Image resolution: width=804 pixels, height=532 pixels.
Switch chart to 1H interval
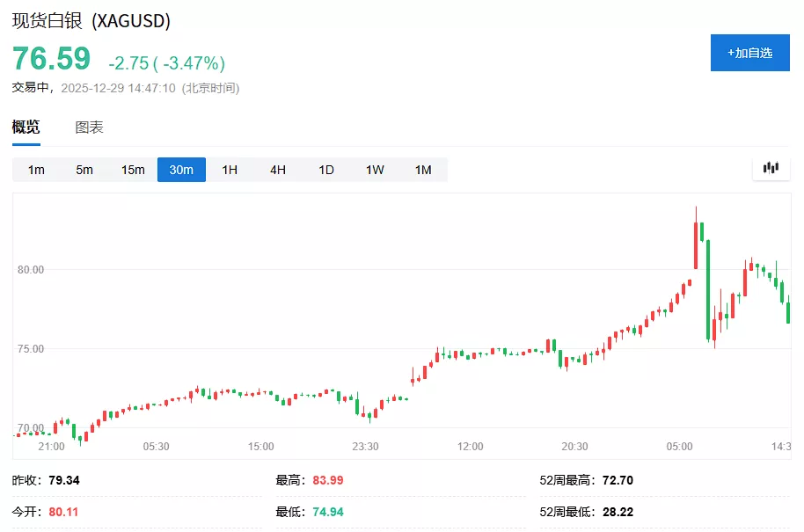click(230, 170)
